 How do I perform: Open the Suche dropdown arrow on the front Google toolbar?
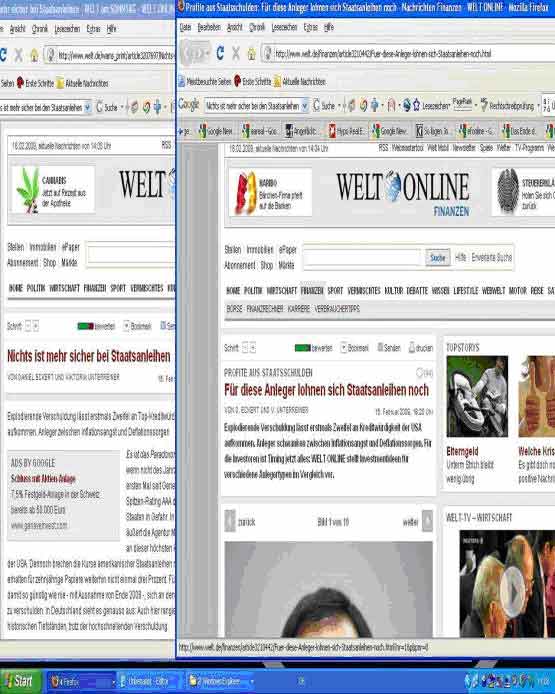tap(339, 106)
